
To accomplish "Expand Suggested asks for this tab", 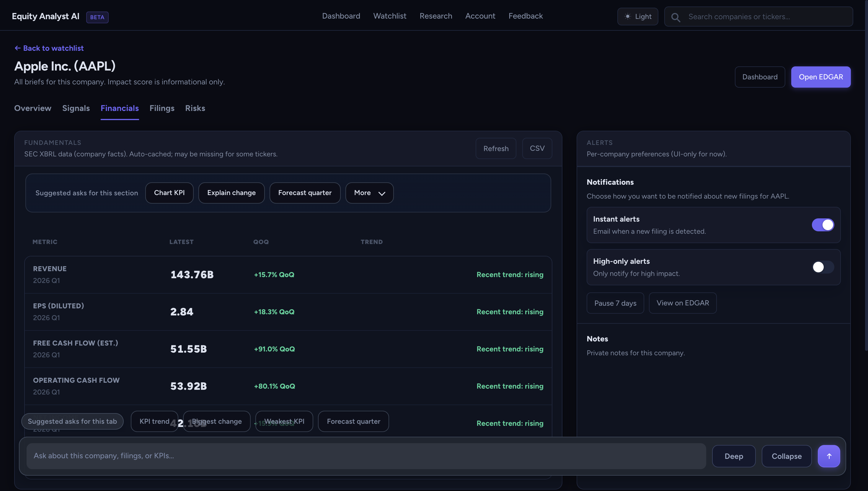I will (72, 421).
